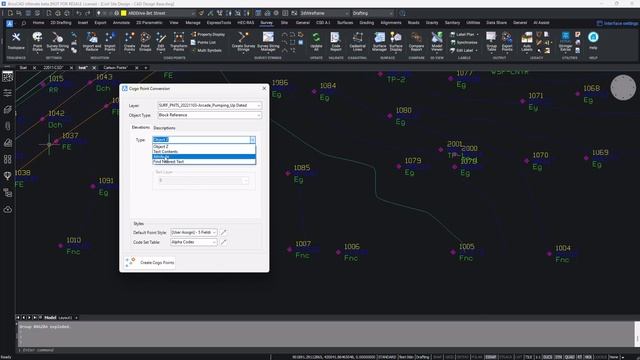
Task: Open Stringer Extras tool
Action: pyautogui.click(x=565, y=42)
